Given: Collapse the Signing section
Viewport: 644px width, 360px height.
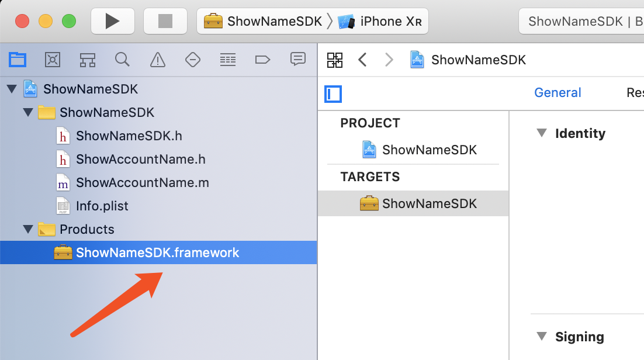Looking at the screenshot, I should [542, 337].
